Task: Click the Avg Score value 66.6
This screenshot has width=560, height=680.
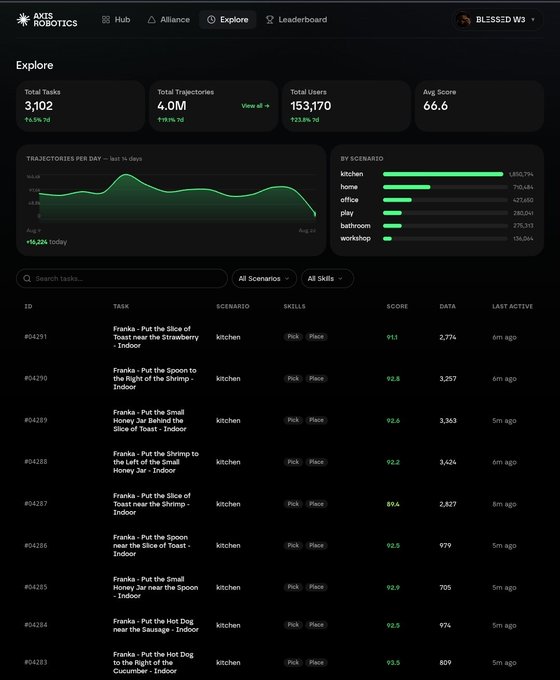Action: point(436,106)
